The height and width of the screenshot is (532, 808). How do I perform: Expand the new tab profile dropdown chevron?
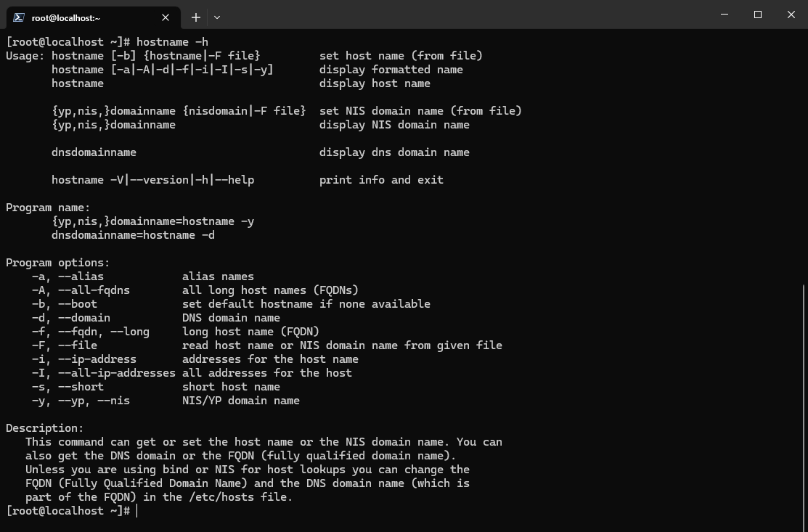point(217,17)
